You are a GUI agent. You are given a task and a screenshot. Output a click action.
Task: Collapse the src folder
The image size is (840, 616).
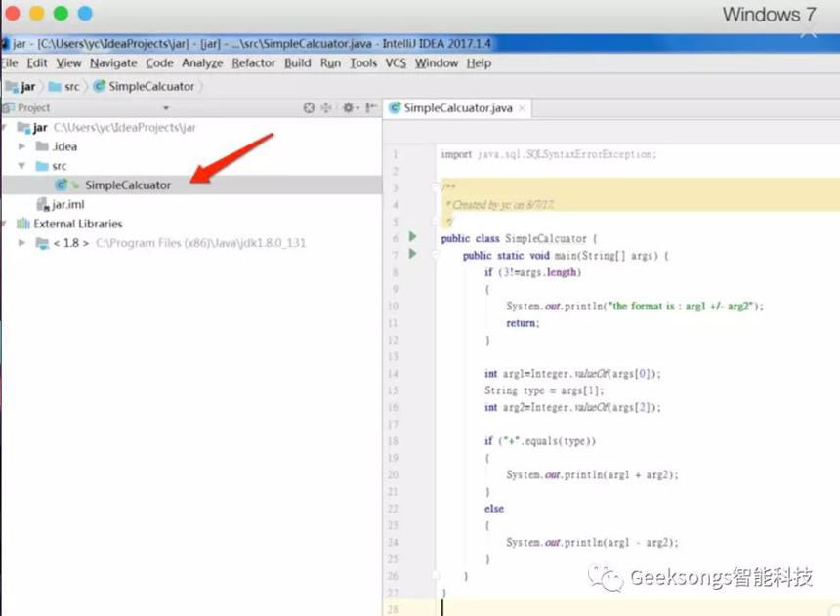(21, 166)
